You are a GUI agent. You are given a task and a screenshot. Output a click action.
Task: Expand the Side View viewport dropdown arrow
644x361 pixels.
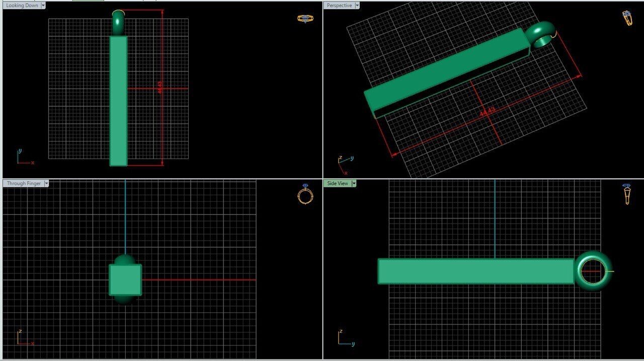point(354,184)
